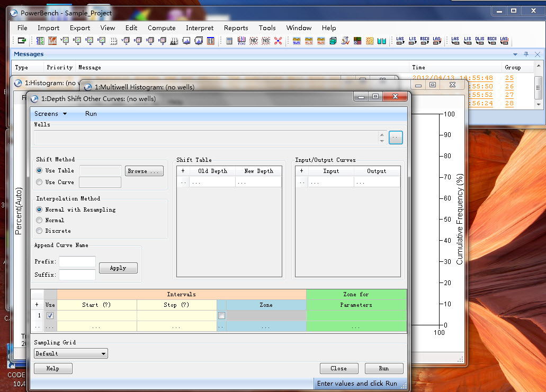546x392 pixels.
Task: Open the File menu
Action: [x=22, y=28]
